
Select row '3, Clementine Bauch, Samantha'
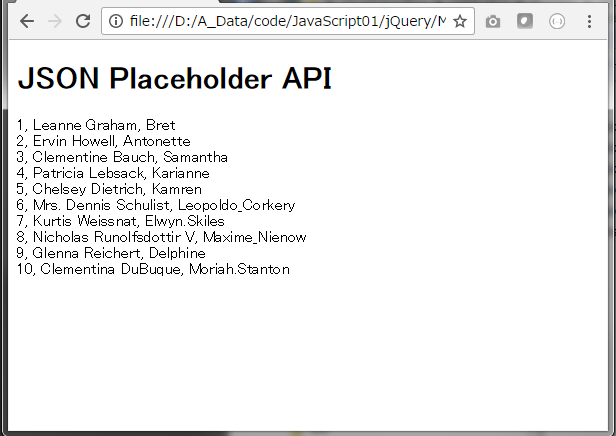(122, 157)
